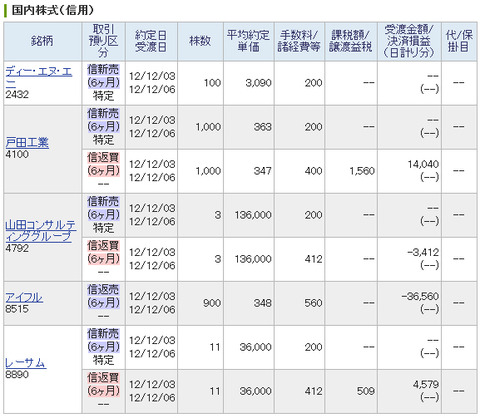Click the 取引預り区分 column header

point(103,41)
